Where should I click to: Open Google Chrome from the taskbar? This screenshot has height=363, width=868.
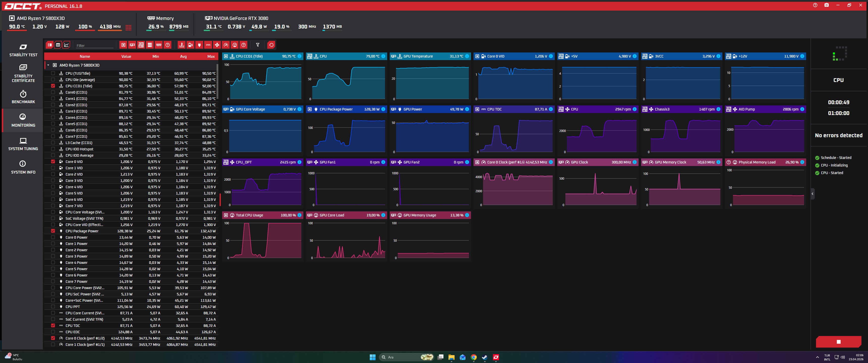(x=474, y=357)
